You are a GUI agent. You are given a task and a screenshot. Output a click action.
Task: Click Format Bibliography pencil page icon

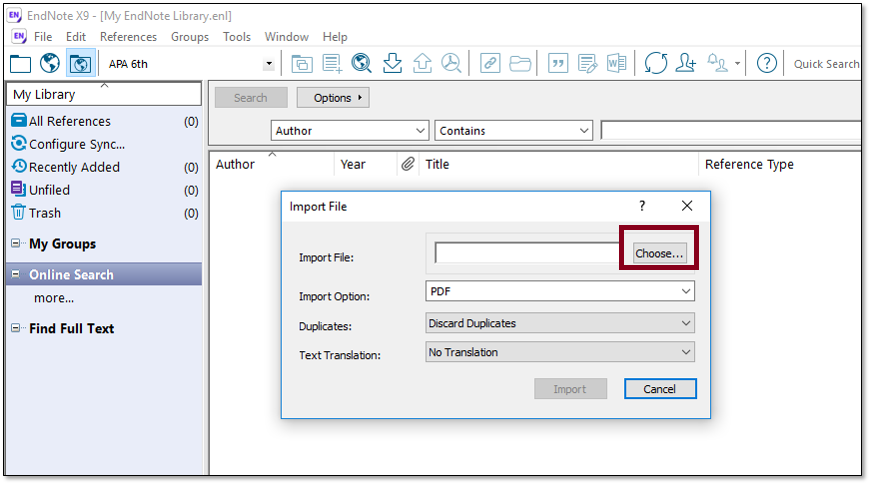tap(587, 63)
